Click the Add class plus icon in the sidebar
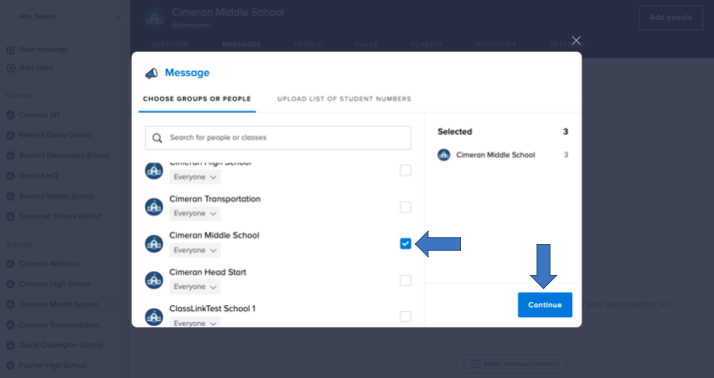 click(11, 68)
